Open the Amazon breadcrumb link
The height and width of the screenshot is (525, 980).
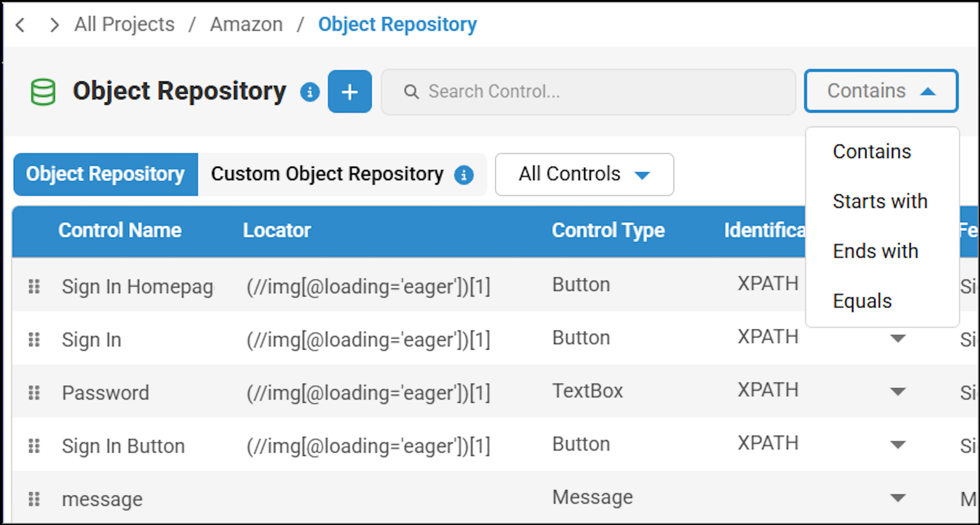click(x=246, y=25)
